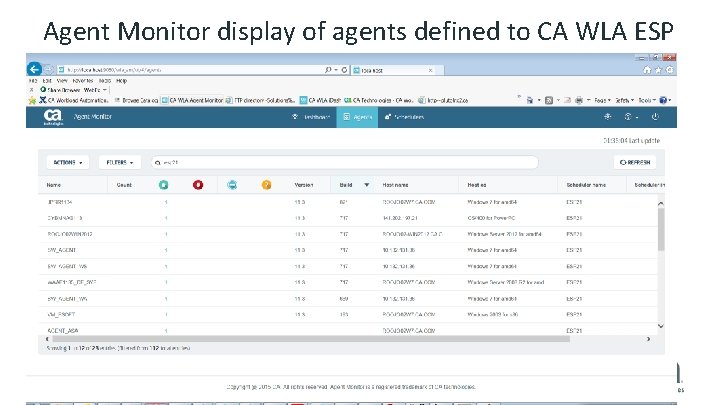Click the command bar print icon

[579, 100]
